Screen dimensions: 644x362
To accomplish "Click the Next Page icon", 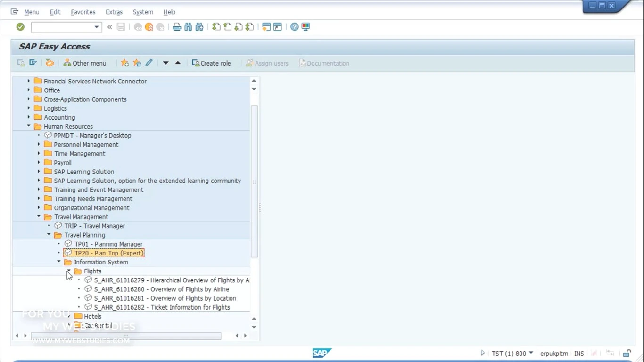I will (x=239, y=27).
